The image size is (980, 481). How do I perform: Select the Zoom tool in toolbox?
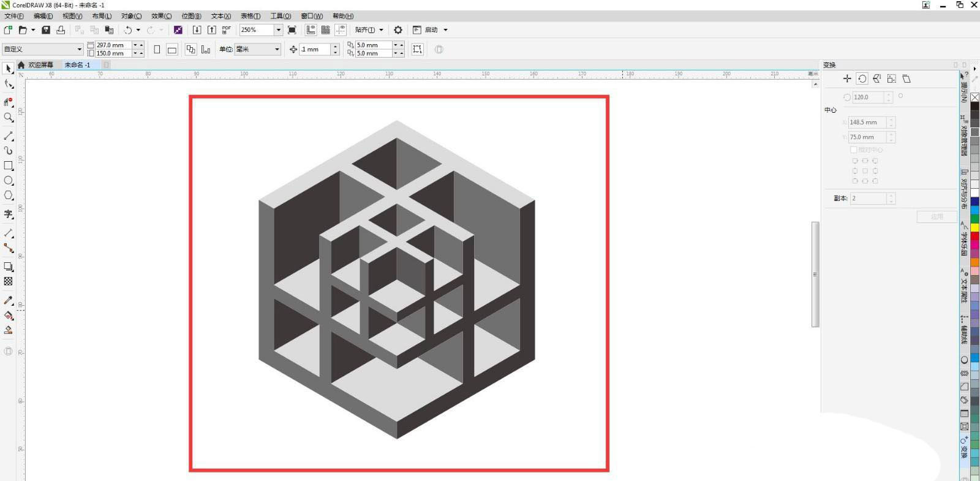9,118
